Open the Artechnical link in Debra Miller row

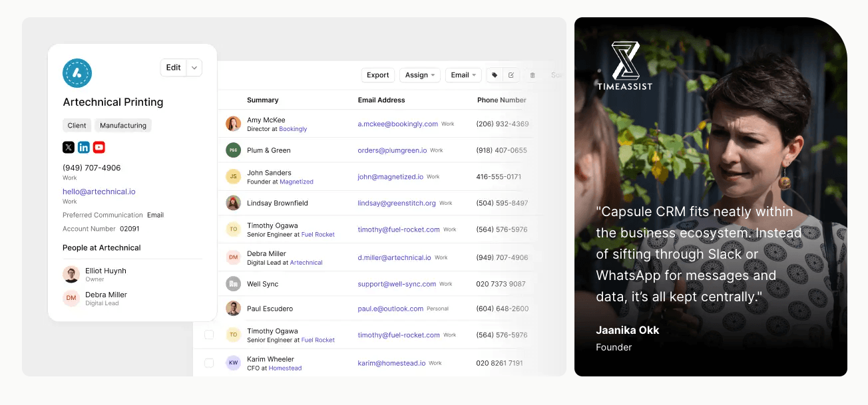tap(306, 263)
